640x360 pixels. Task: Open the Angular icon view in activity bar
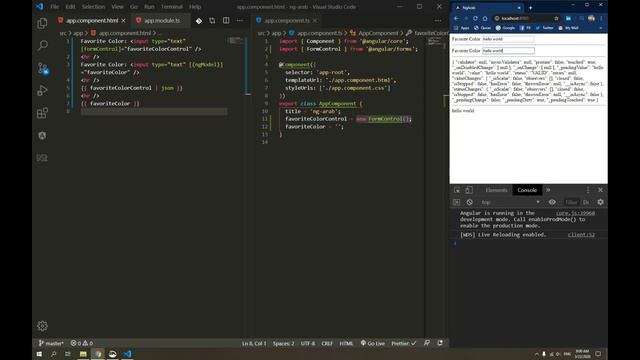(42, 136)
